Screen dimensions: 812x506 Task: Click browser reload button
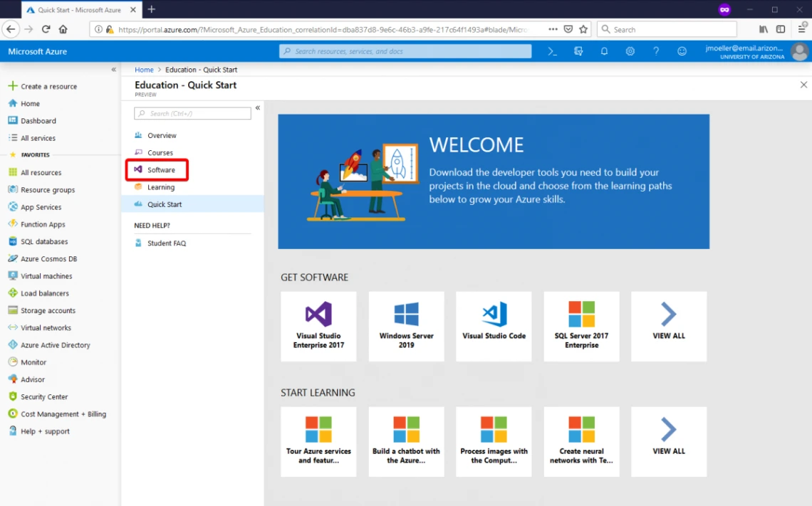click(x=46, y=29)
